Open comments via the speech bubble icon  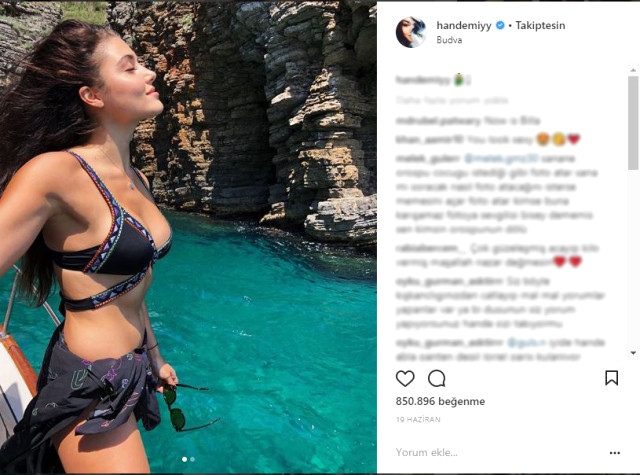click(x=436, y=378)
